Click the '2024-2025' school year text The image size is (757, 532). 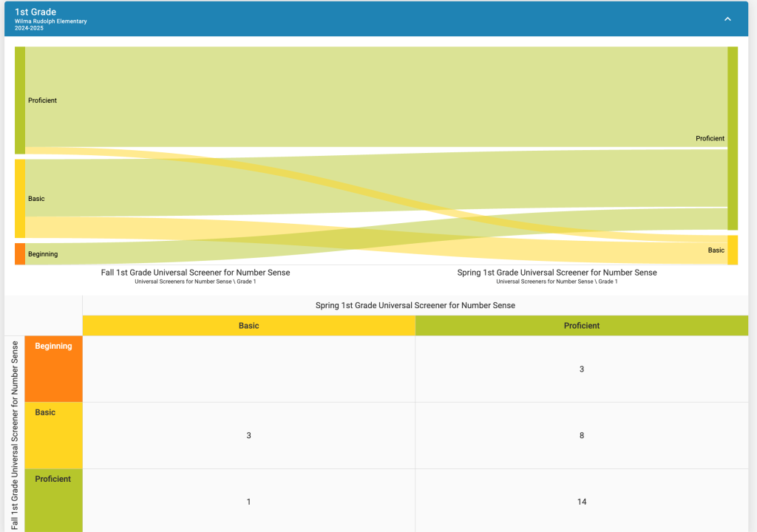click(29, 28)
